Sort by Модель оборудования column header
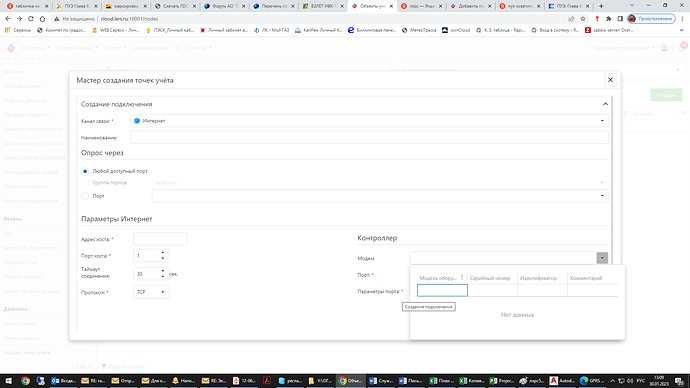This screenshot has height=388, width=690. point(441,278)
